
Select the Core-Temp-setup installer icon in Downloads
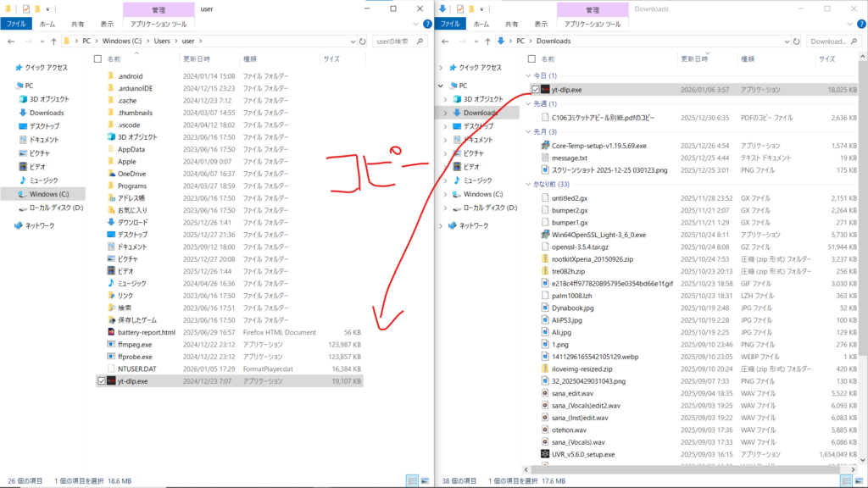[x=544, y=146]
